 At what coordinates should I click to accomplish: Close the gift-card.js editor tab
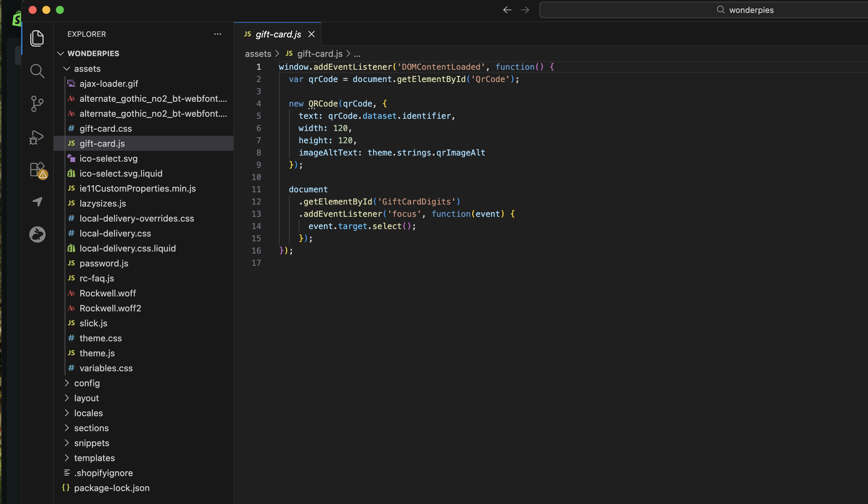click(x=311, y=34)
